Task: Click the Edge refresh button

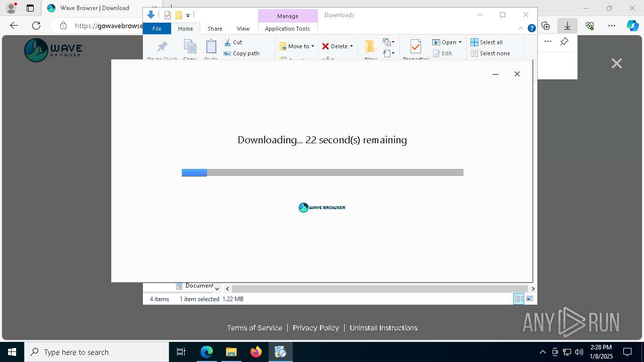Action: [36, 25]
